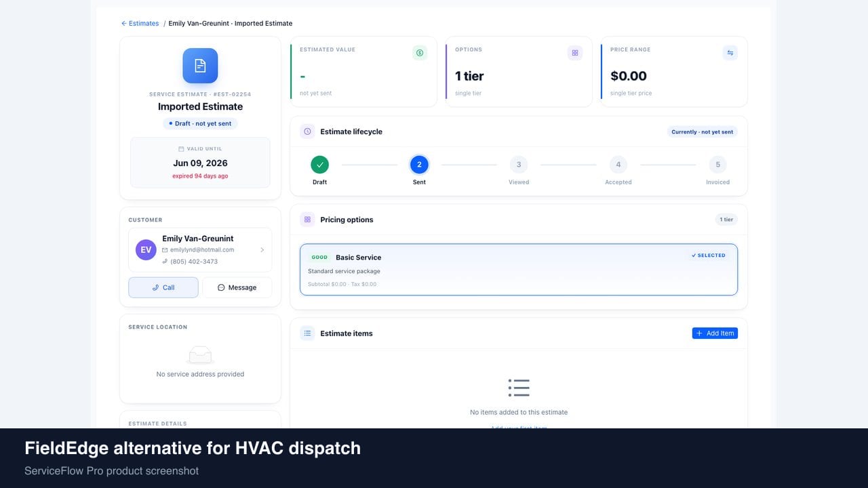Click the 'Standard service package' description
Image resolution: width=868 pixels, height=488 pixels.
pos(344,271)
